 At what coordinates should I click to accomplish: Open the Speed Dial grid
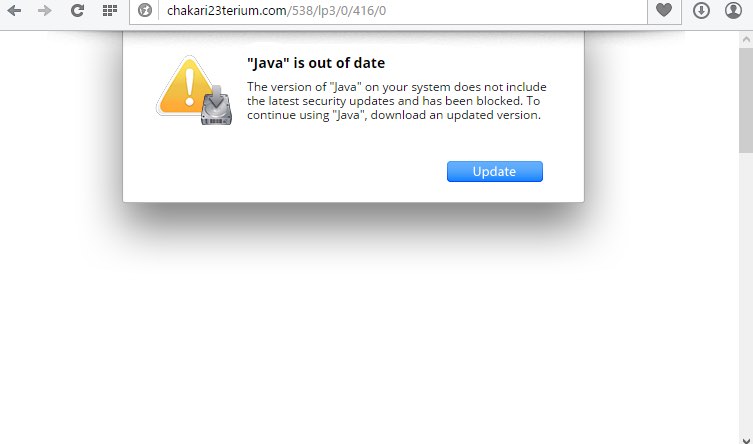coord(110,10)
